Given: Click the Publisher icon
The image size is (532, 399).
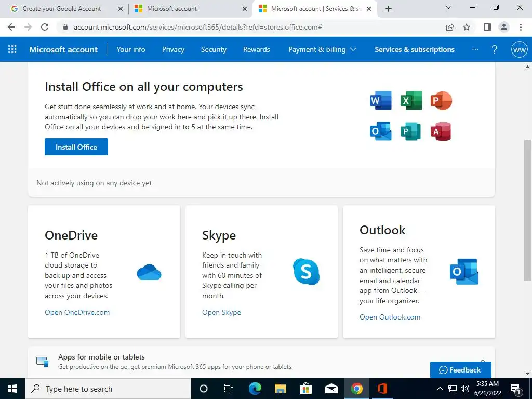Looking at the screenshot, I should click(x=411, y=131).
